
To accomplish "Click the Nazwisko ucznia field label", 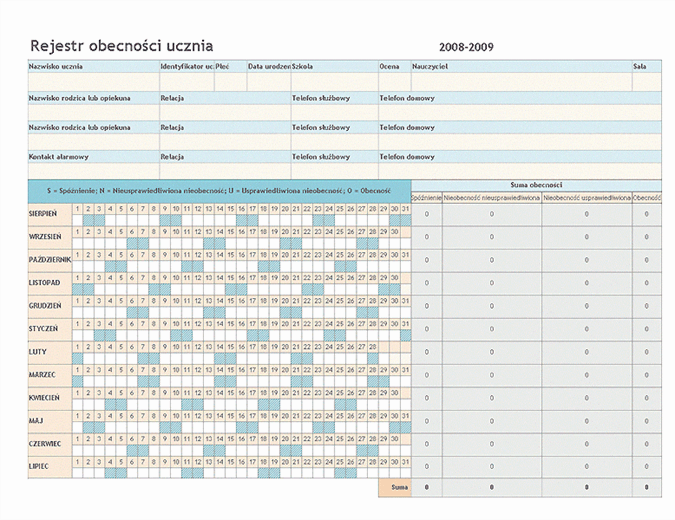I will [56, 66].
